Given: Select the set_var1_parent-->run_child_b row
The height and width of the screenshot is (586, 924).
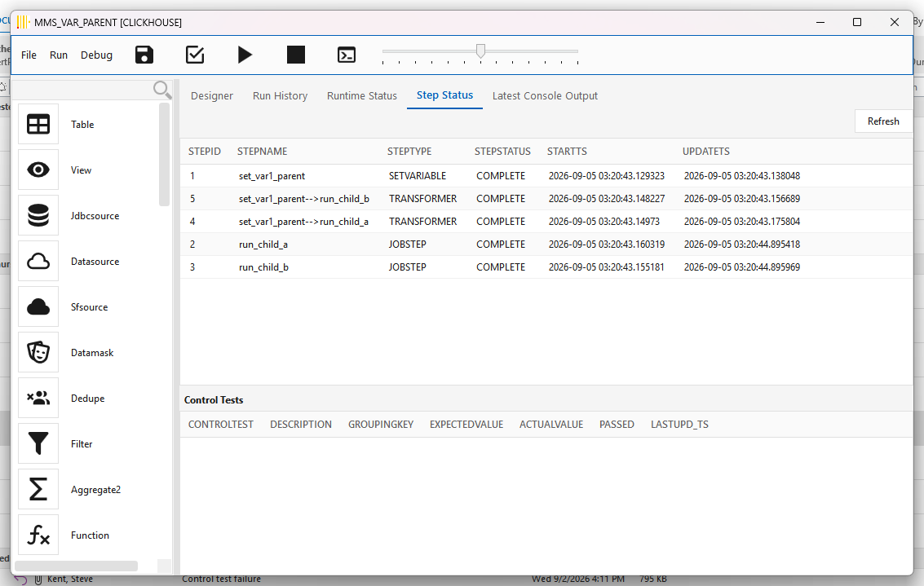Looking at the screenshot, I should click(546, 199).
